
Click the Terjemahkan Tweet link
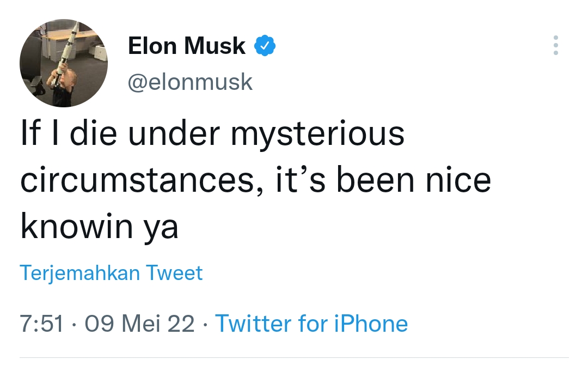[111, 273]
